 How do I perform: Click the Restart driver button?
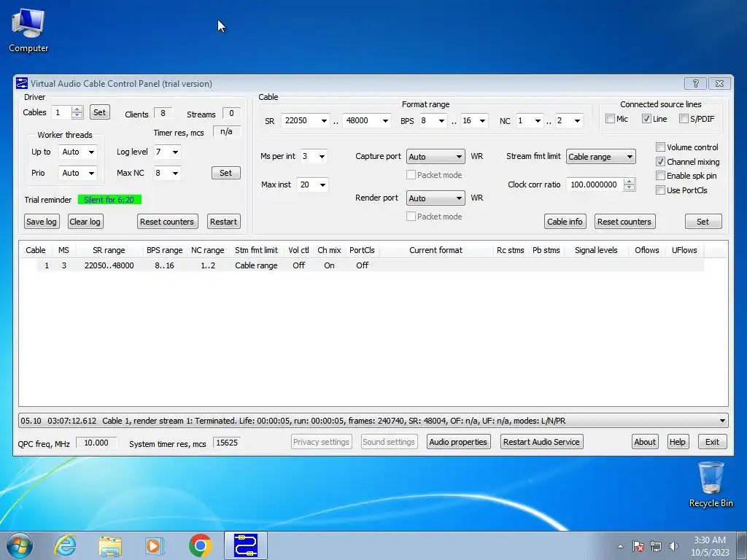tap(223, 222)
